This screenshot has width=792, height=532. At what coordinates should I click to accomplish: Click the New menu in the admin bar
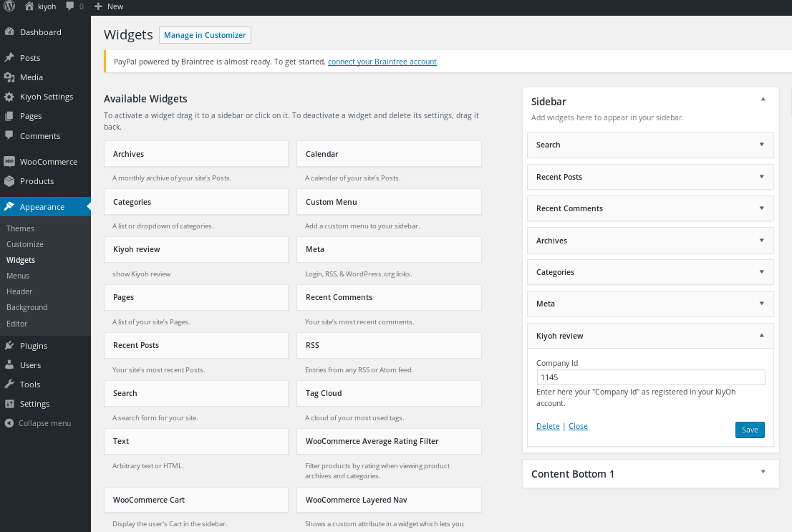pyautogui.click(x=109, y=6)
